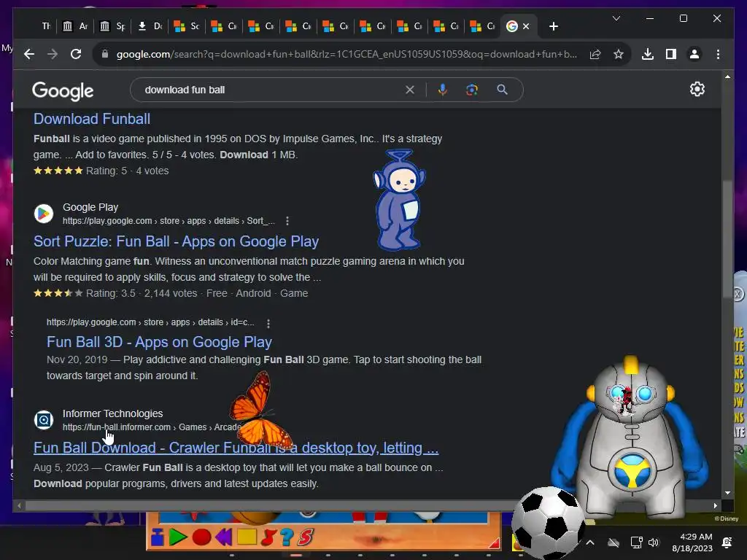This screenshot has width=747, height=560.
Task: Open Fun Ball Download Crawler Funball link
Action: [x=236, y=448]
